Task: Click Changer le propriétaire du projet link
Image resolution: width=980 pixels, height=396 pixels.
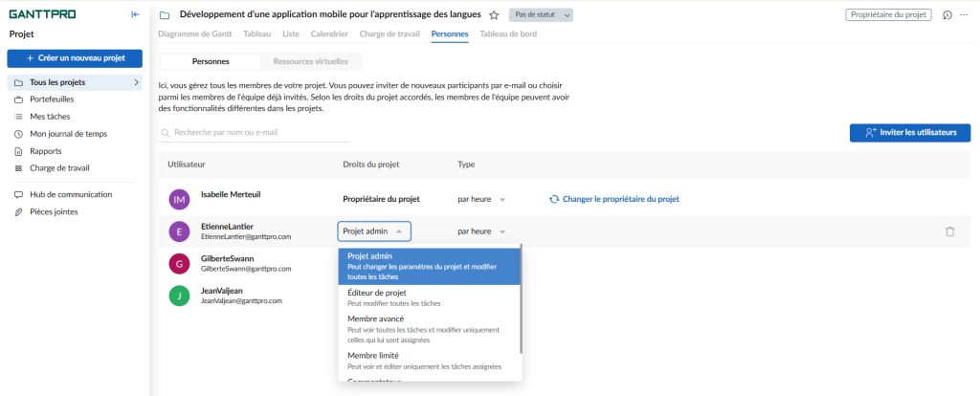Action: pyautogui.click(x=613, y=199)
